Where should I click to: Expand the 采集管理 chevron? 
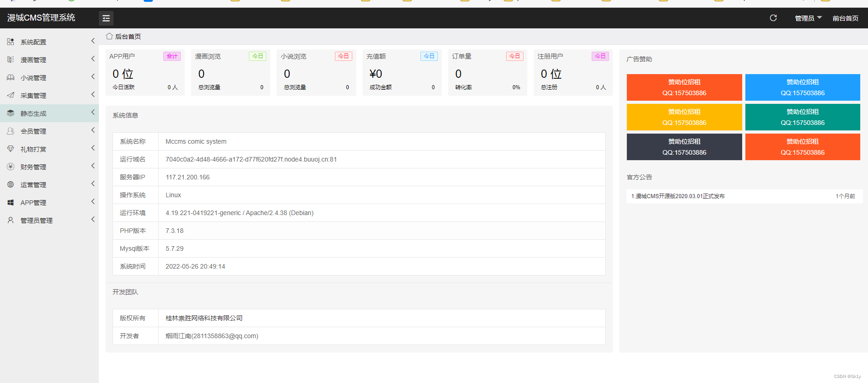pos(93,95)
